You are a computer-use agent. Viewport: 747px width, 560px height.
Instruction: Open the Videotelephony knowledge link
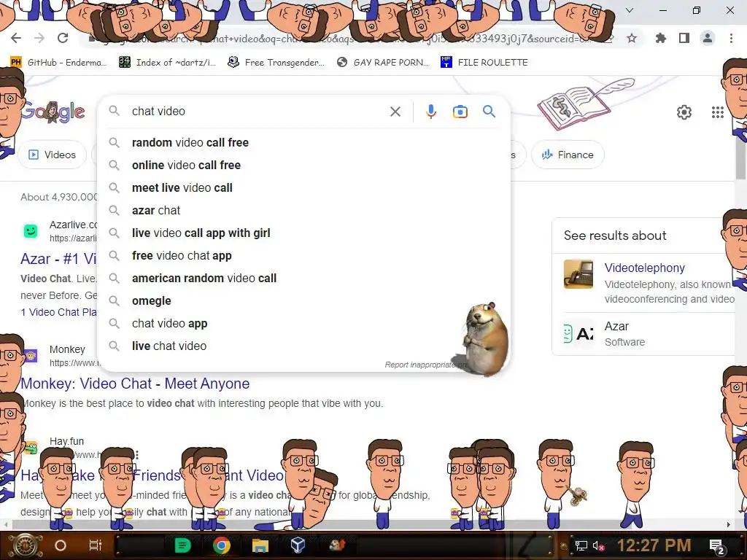645,268
